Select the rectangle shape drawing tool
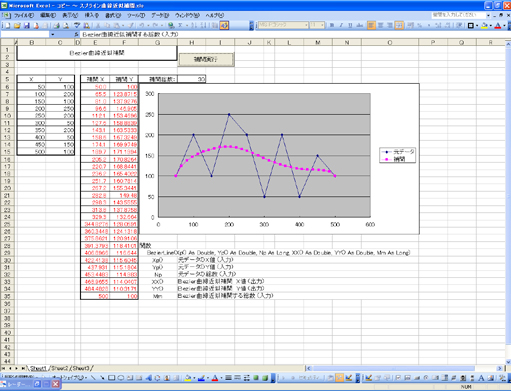This screenshot has height=391, width=511. pyautogui.click(x=112, y=378)
